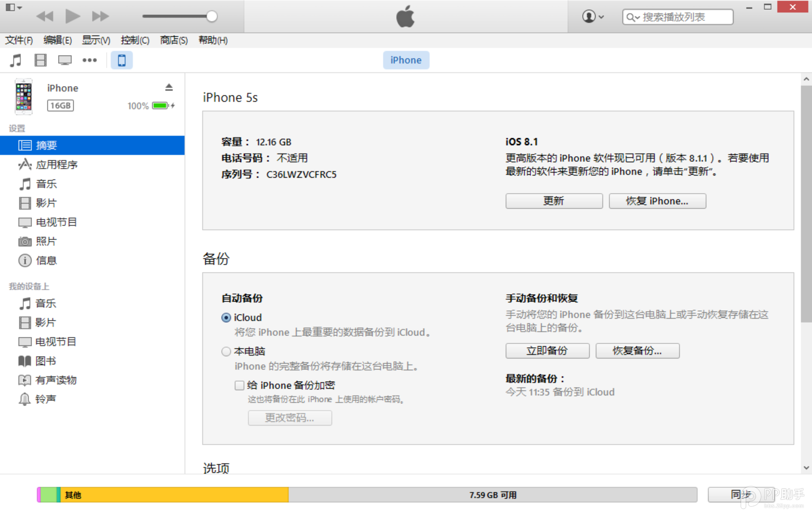Click 更新 to update iOS
The width and height of the screenshot is (812, 515).
point(554,201)
